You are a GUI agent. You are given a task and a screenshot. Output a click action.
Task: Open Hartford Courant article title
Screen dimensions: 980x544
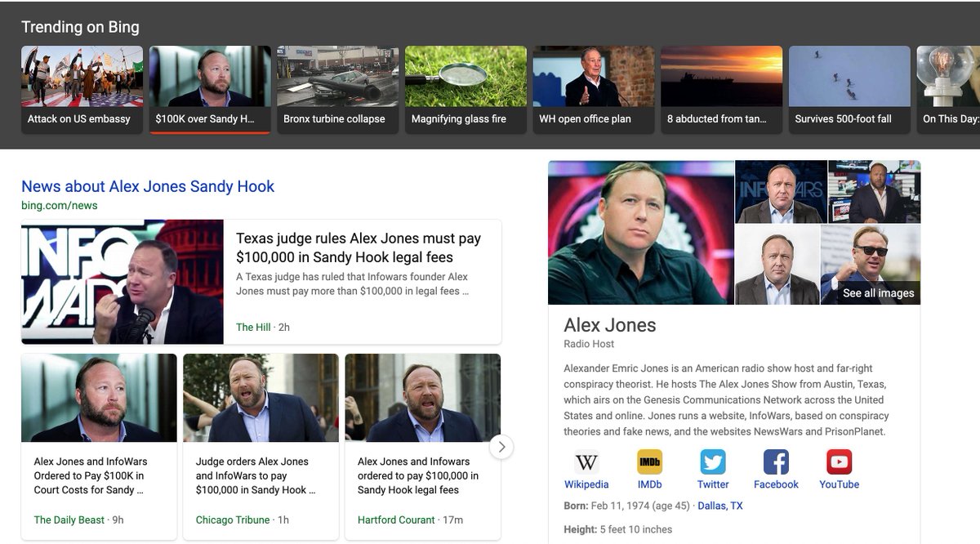[x=418, y=476]
